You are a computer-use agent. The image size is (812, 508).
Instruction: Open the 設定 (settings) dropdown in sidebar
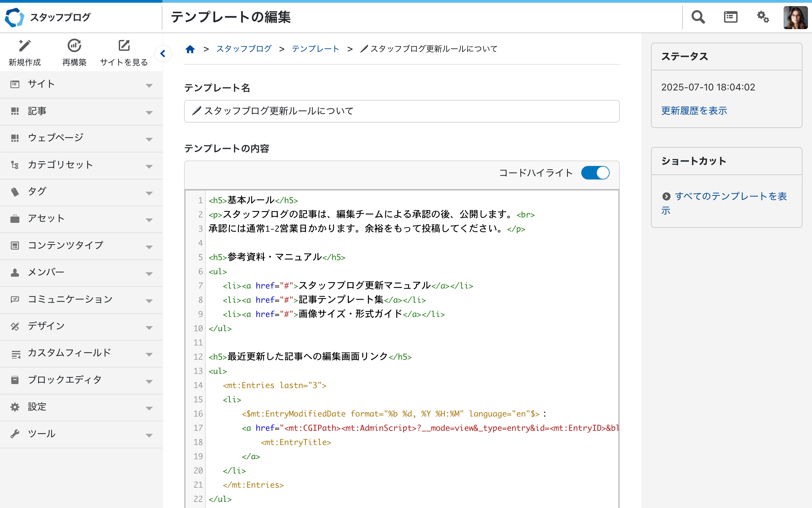(149, 407)
